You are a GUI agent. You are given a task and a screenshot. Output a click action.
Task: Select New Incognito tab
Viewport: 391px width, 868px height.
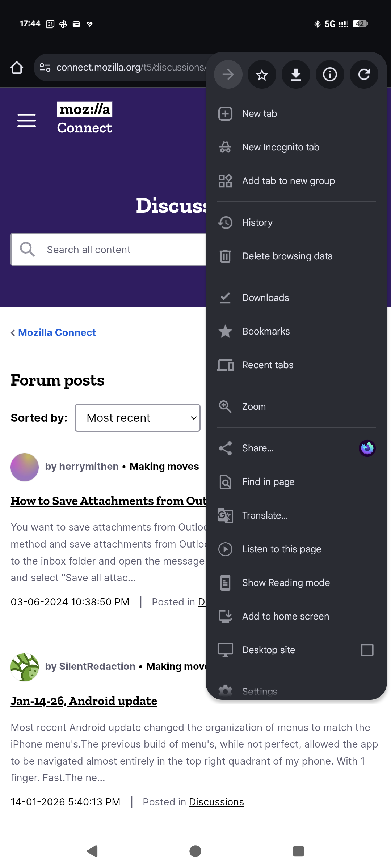click(281, 147)
